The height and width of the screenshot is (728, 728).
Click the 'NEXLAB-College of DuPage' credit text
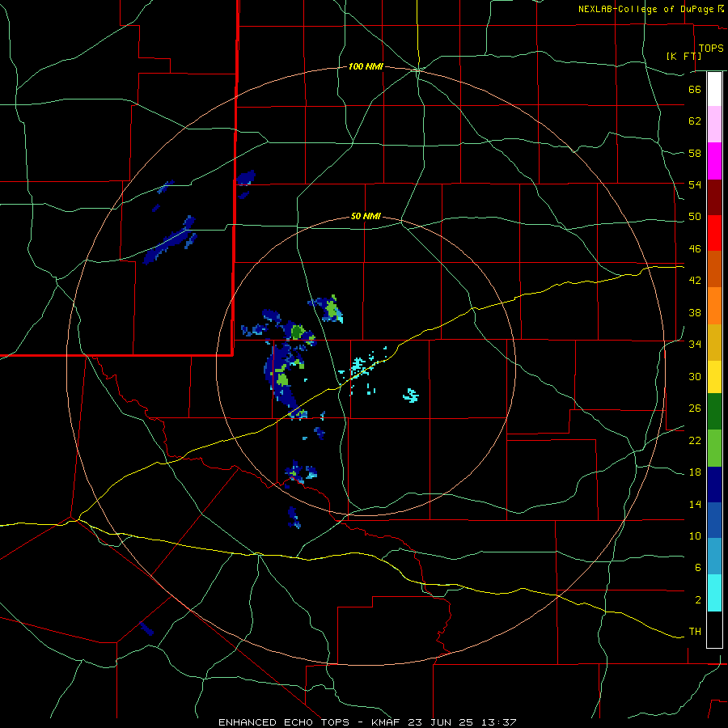point(647,9)
